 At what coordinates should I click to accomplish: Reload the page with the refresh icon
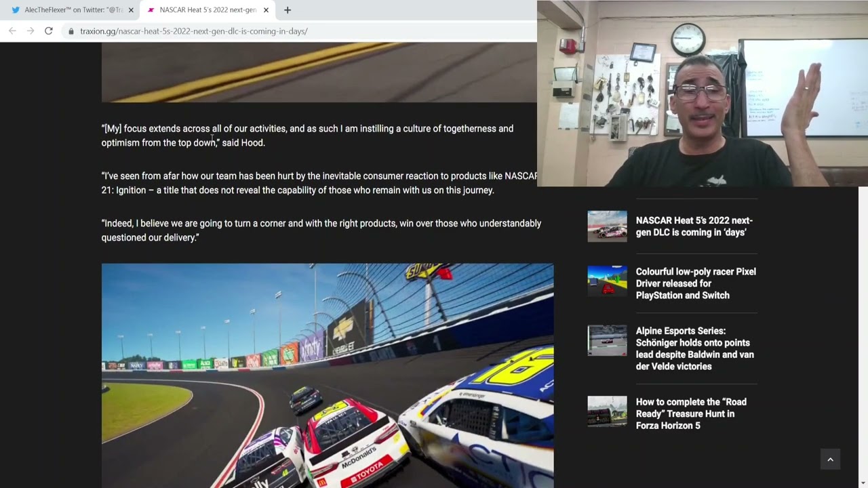click(x=49, y=31)
